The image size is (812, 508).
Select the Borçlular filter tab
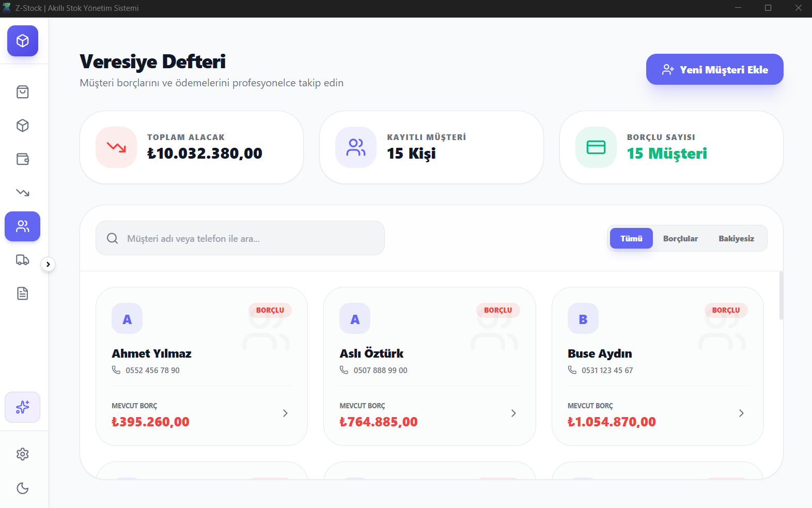click(680, 238)
